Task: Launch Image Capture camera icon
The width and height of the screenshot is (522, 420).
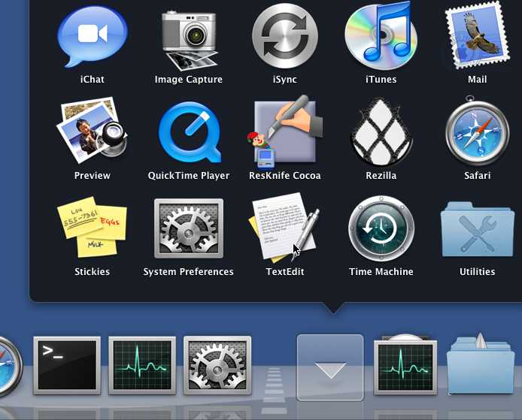Action: (x=188, y=38)
